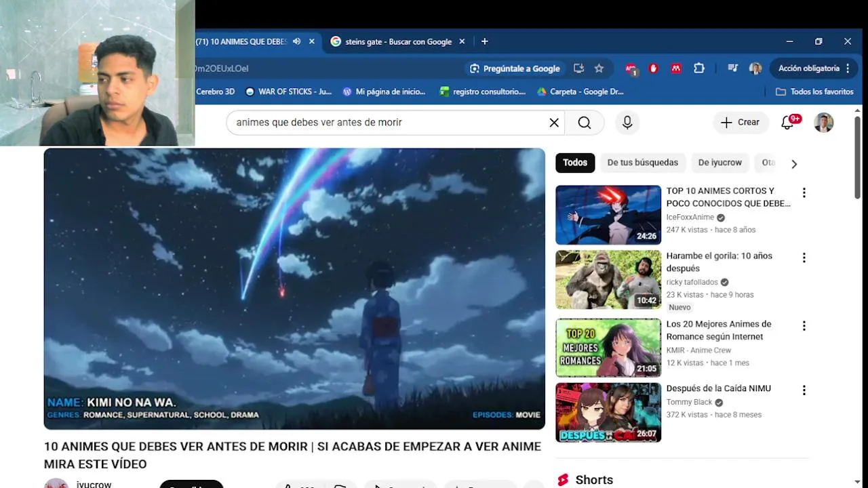
Task: Clear the YouTube search box text
Action: coord(554,123)
